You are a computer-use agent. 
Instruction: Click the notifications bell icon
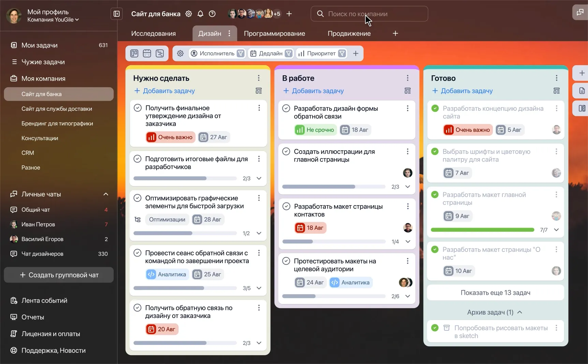[x=201, y=14]
